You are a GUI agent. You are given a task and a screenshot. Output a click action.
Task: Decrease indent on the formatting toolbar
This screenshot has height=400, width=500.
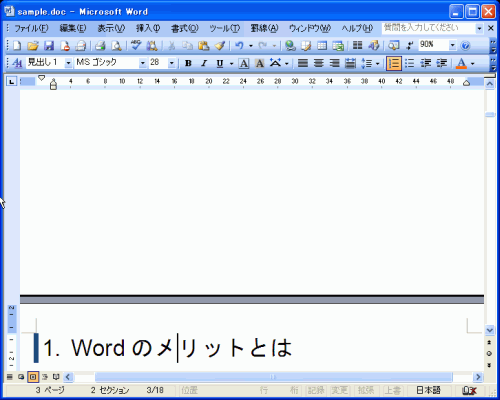pyautogui.click(x=426, y=63)
